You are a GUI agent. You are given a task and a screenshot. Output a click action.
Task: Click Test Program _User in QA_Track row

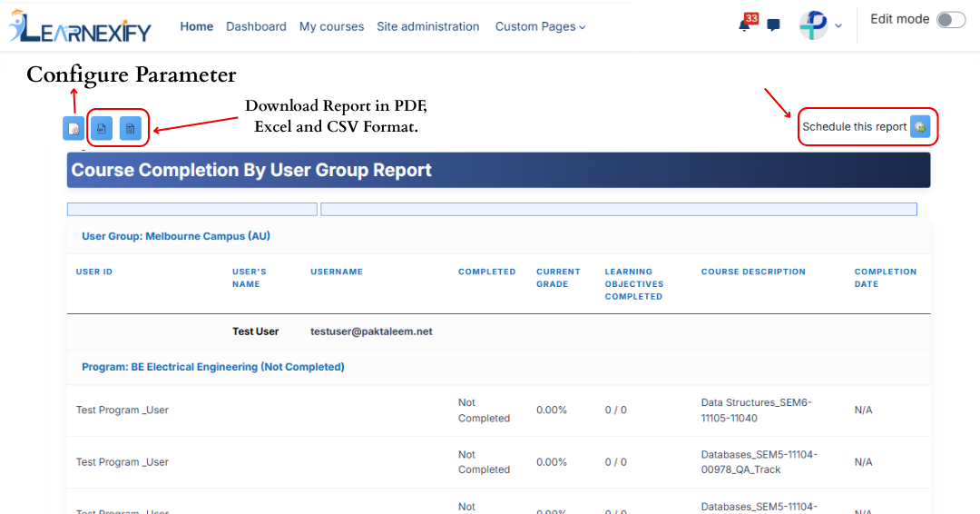click(122, 462)
